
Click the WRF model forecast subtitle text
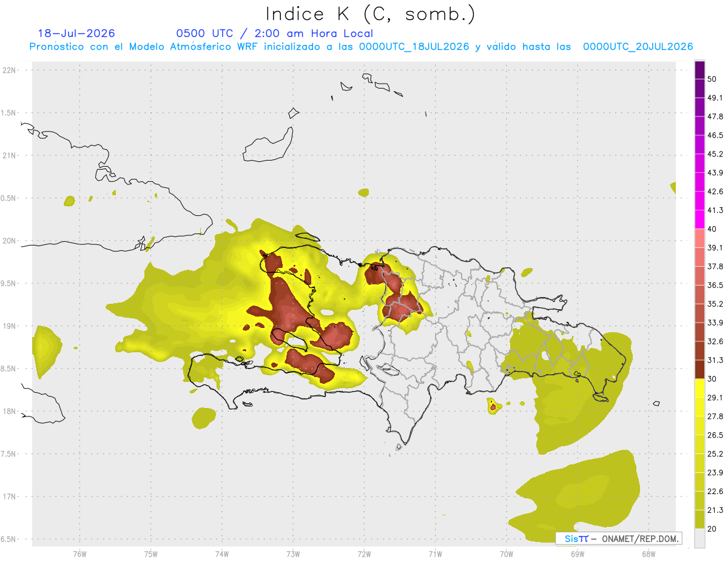point(361,47)
